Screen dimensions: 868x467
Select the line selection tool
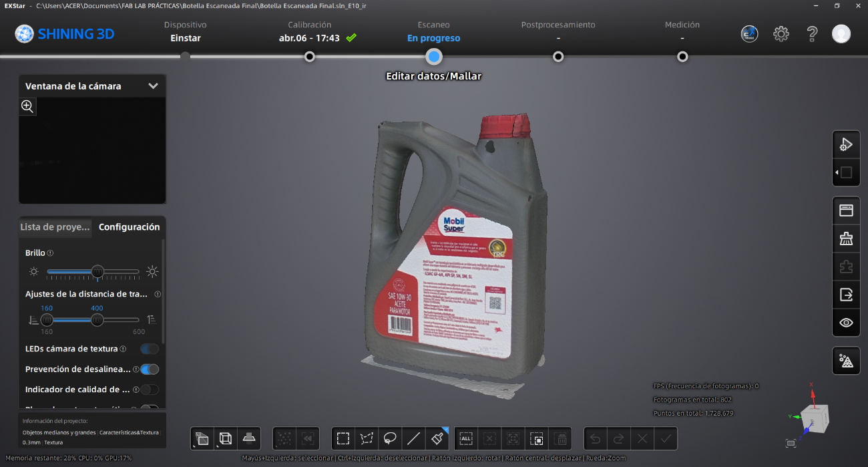(x=413, y=439)
